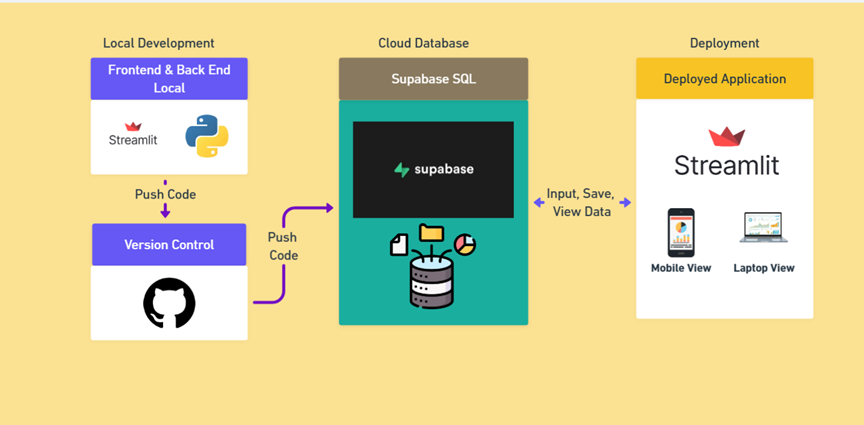Screen dimensions: 864x425
Task: Click the large Streamlit logo in Deployment box
Action: [x=727, y=152]
